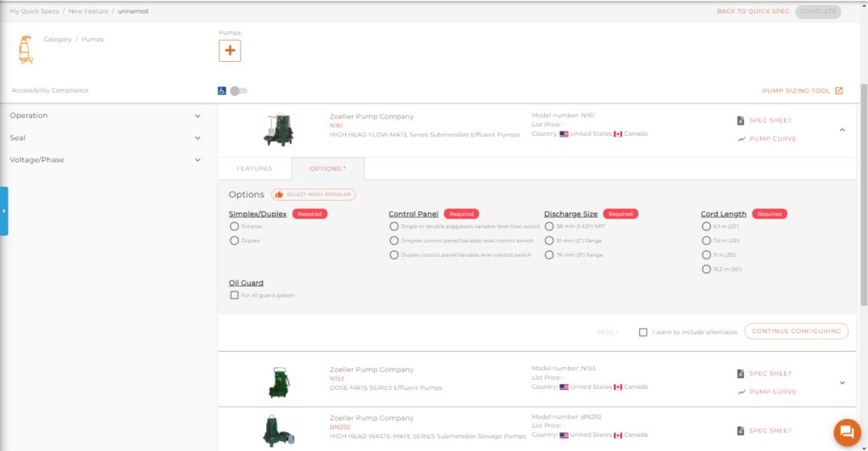
Task: Select 7.6 m (25') cord length
Action: click(706, 241)
